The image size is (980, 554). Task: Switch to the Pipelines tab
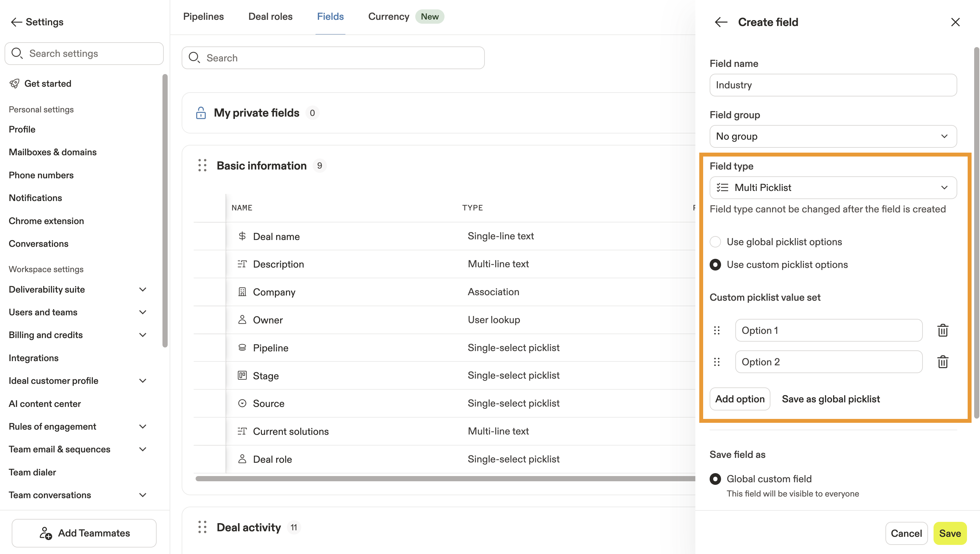click(203, 17)
